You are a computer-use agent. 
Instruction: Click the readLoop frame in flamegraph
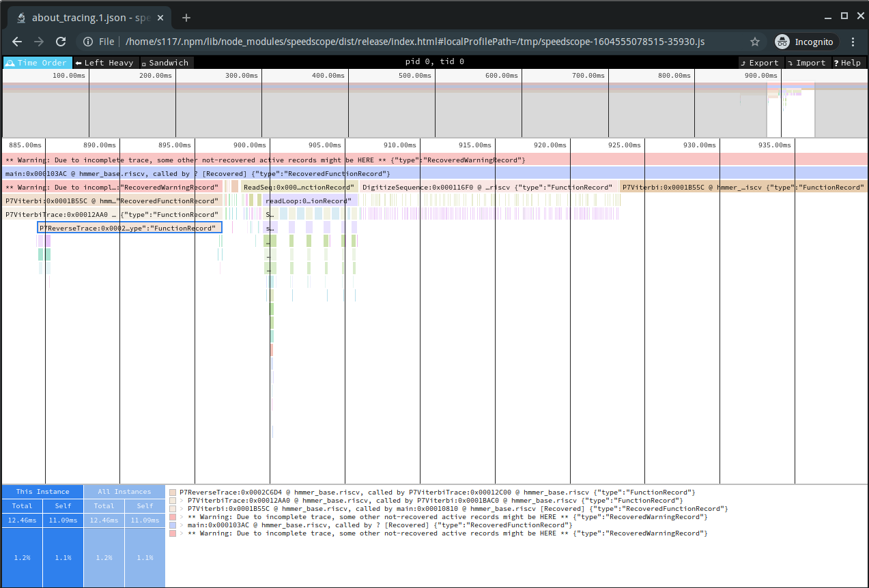coord(310,201)
